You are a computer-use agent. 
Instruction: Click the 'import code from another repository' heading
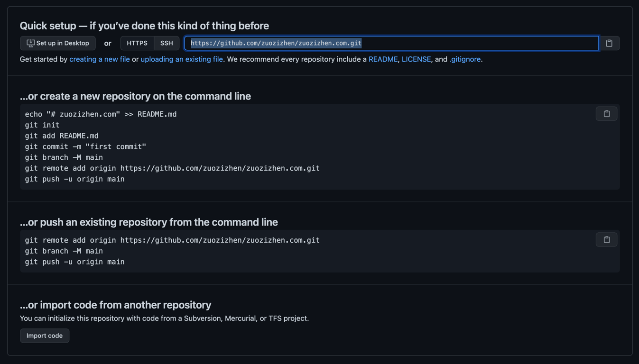(115, 305)
